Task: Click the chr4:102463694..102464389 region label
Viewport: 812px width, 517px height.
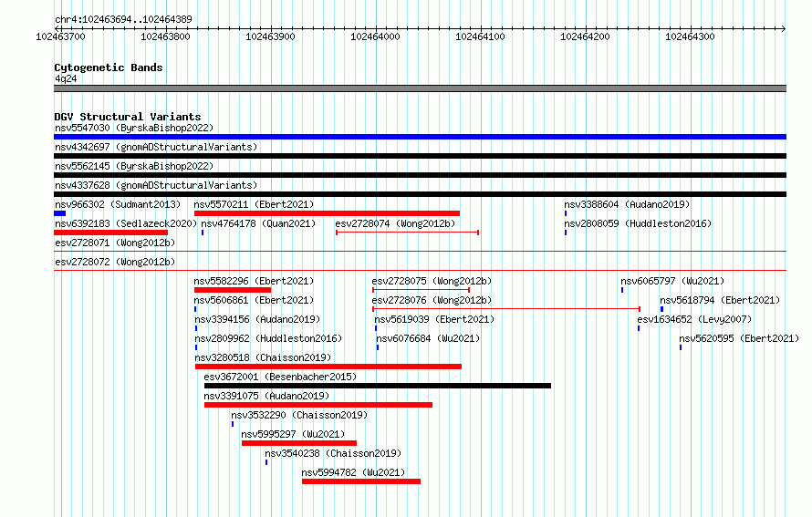Action: (123, 19)
